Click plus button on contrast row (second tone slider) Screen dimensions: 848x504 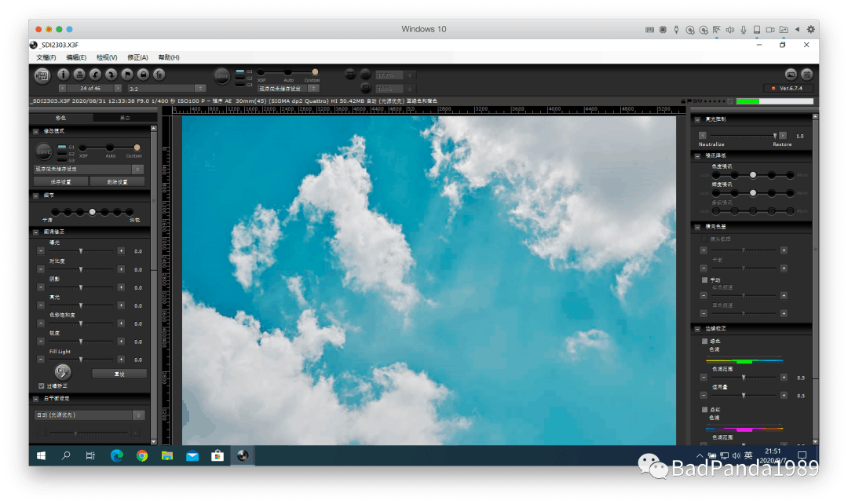tap(121, 268)
